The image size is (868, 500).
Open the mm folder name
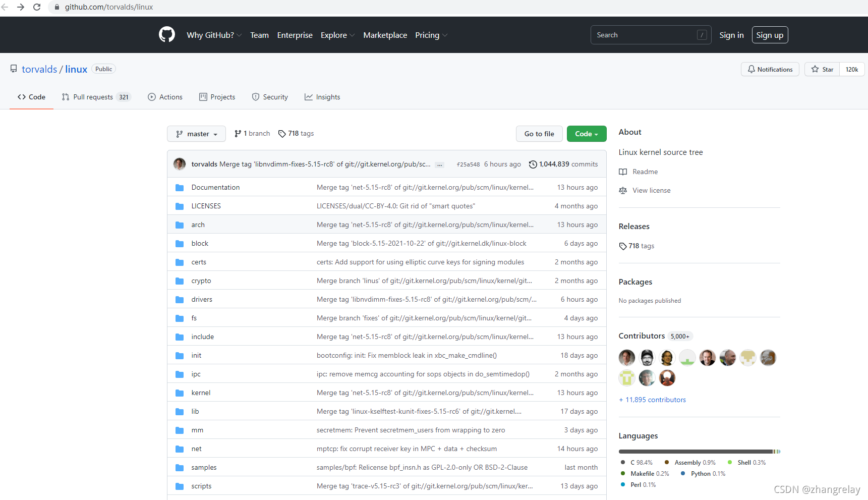click(197, 430)
